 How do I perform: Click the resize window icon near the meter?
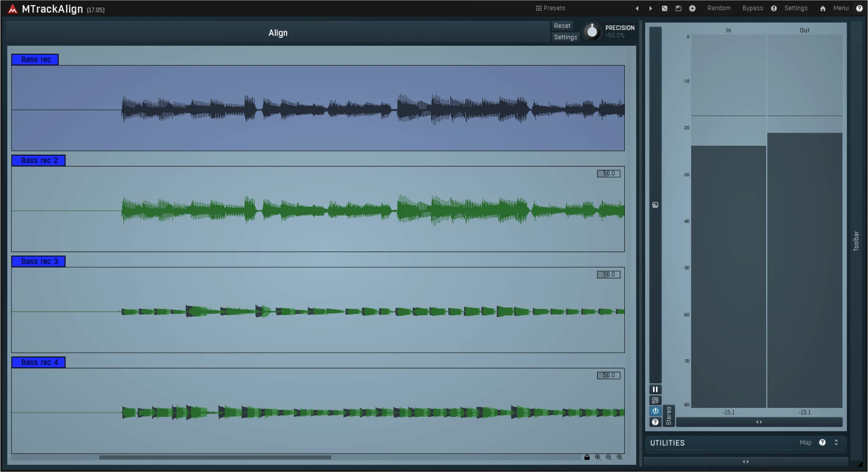(655, 400)
